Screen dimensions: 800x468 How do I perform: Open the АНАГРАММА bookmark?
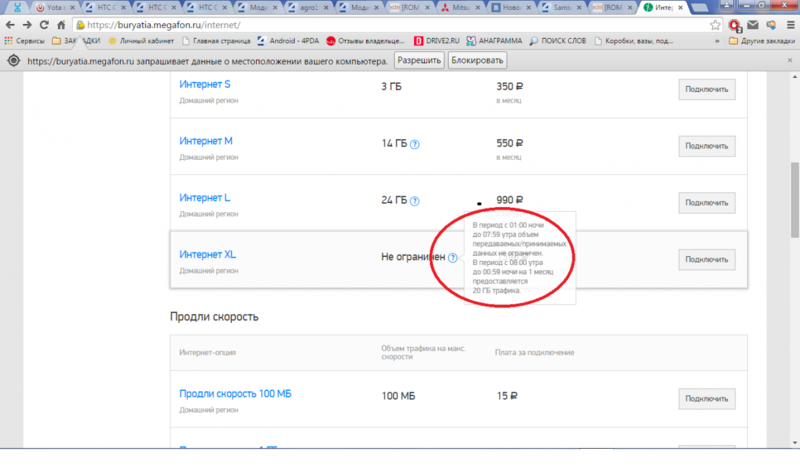click(494, 41)
